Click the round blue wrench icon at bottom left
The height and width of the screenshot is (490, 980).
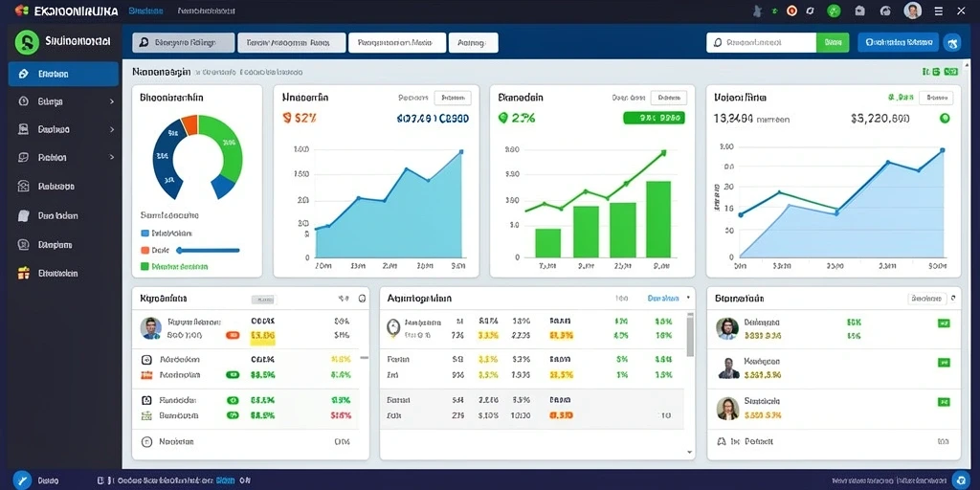pyautogui.click(x=22, y=480)
